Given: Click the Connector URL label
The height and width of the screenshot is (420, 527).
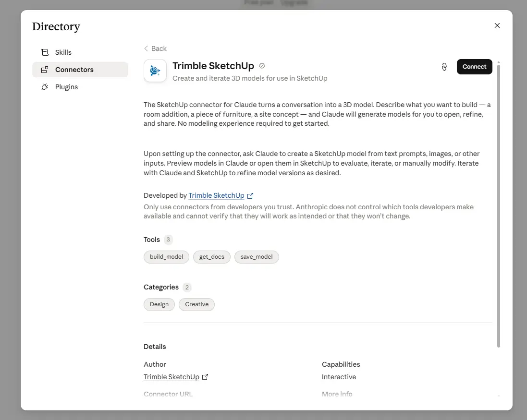Looking at the screenshot, I should point(168,394).
